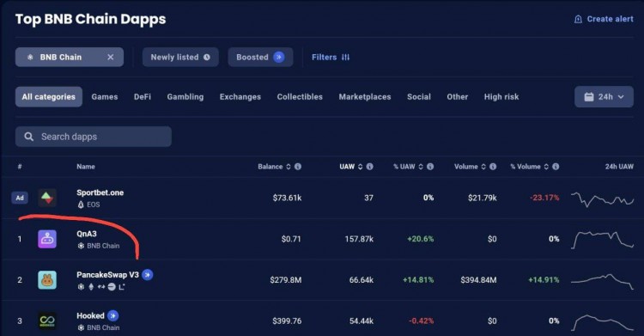Open the 24h time range dropdown

[x=604, y=96]
